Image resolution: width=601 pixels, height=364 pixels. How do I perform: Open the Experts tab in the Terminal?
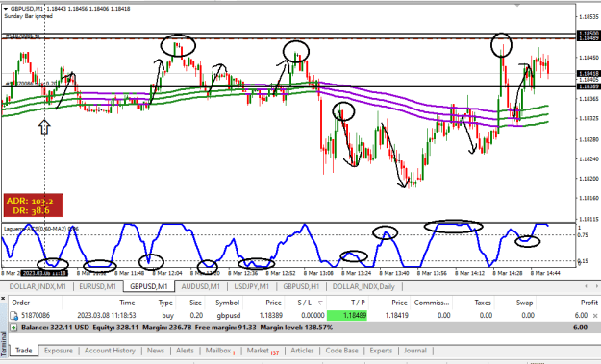point(381,351)
